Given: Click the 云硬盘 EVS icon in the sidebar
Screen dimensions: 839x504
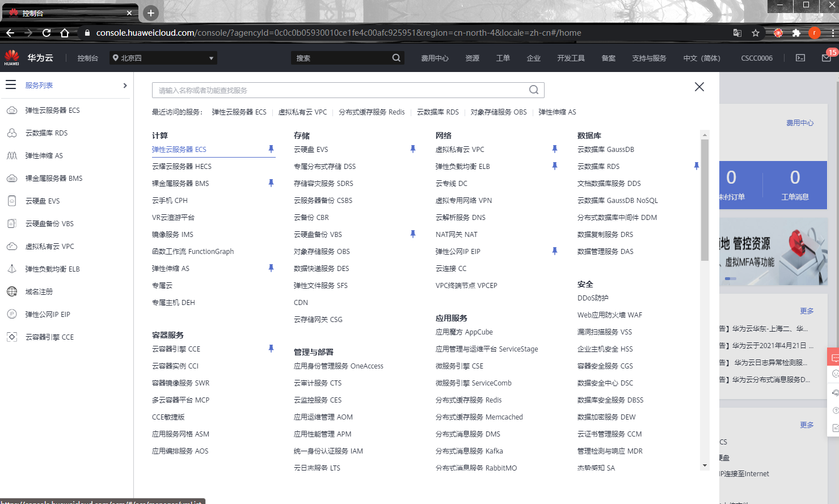Looking at the screenshot, I should tap(12, 201).
